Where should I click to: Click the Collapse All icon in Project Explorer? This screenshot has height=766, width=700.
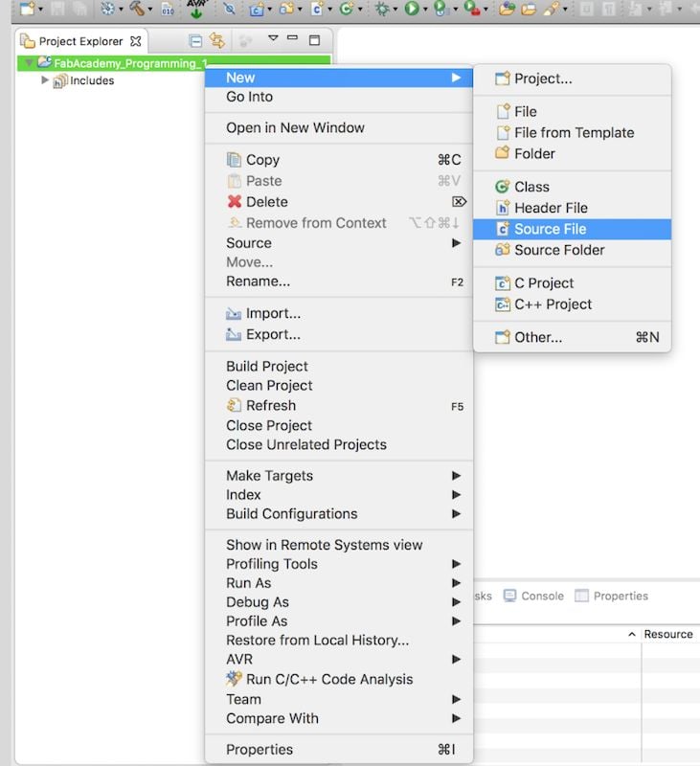coord(196,41)
